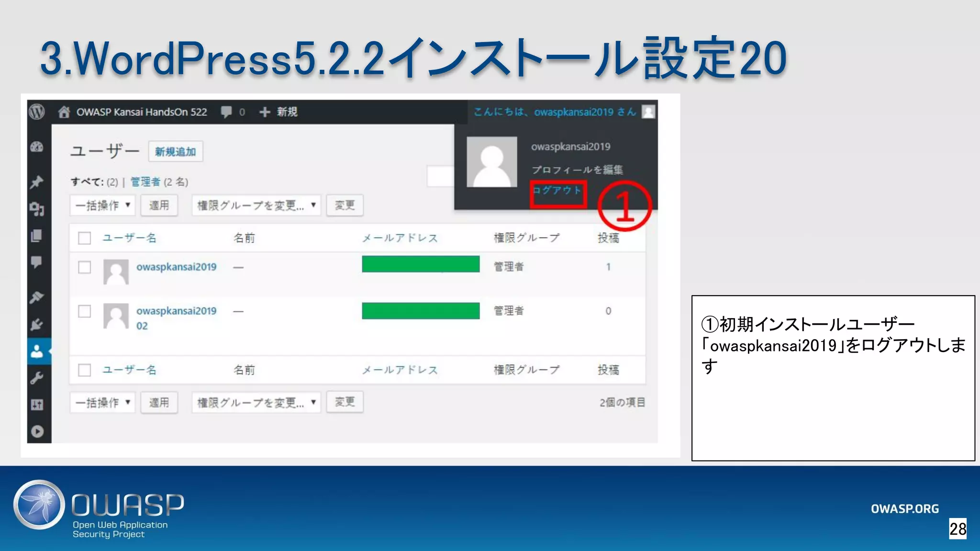This screenshot has width=980, height=551.
Task: Click OWASP.ORG text in footer
Action: click(904, 508)
